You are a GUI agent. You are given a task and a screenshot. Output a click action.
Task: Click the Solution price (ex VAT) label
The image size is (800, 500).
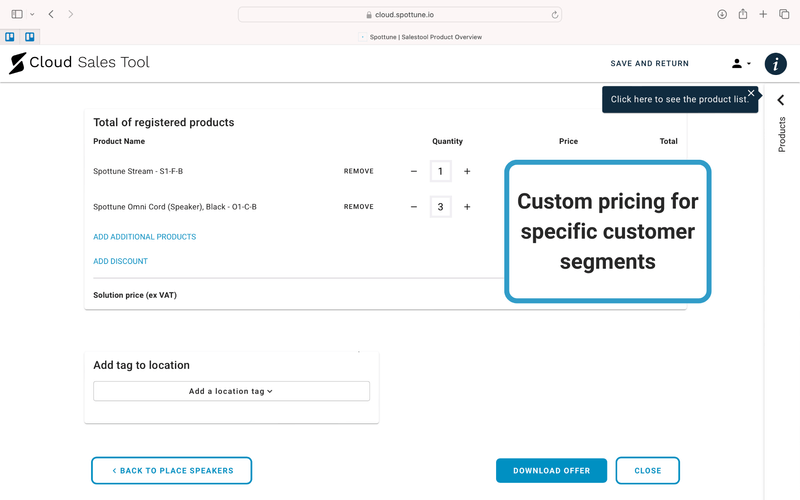click(x=135, y=295)
